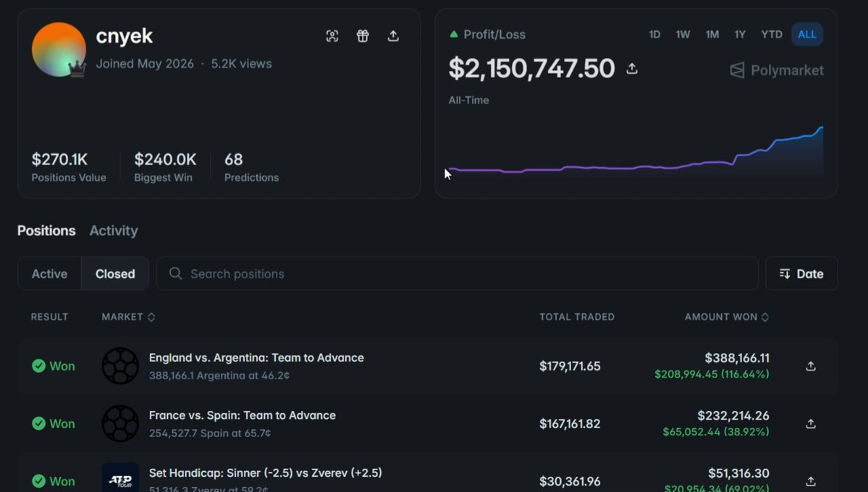Switch to the Activity tab
868x492 pixels.
click(114, 230)
